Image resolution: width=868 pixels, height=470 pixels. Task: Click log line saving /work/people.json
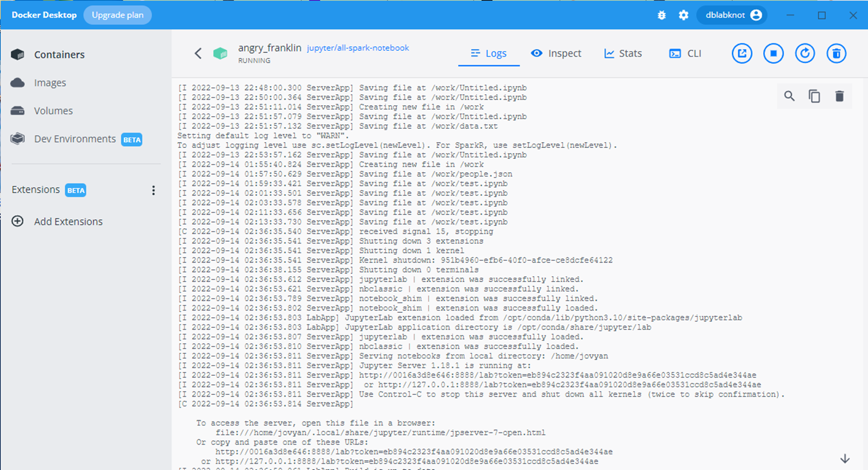point(345,174)
